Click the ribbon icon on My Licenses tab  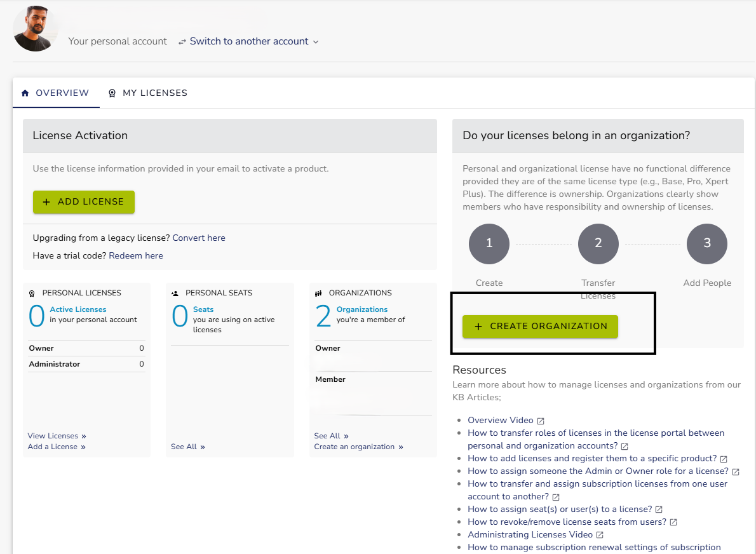(112, 93)
